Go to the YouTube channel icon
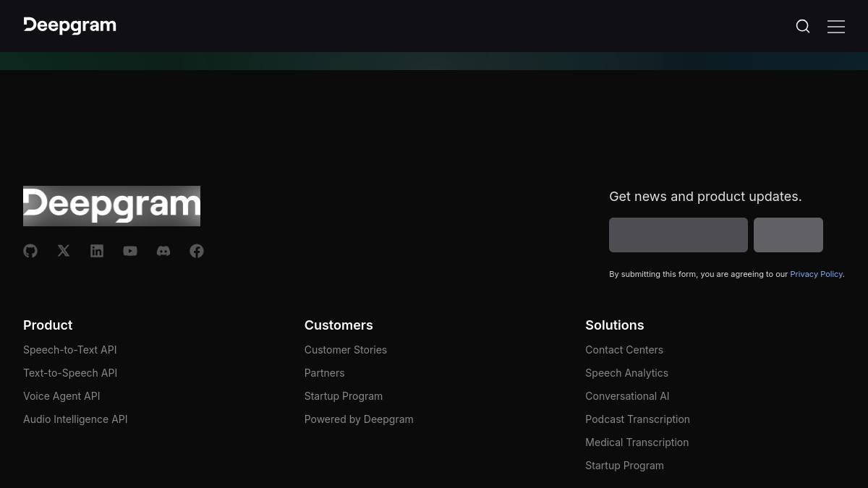This screenshot has width=868, height=488. click(x=130, y=251)
